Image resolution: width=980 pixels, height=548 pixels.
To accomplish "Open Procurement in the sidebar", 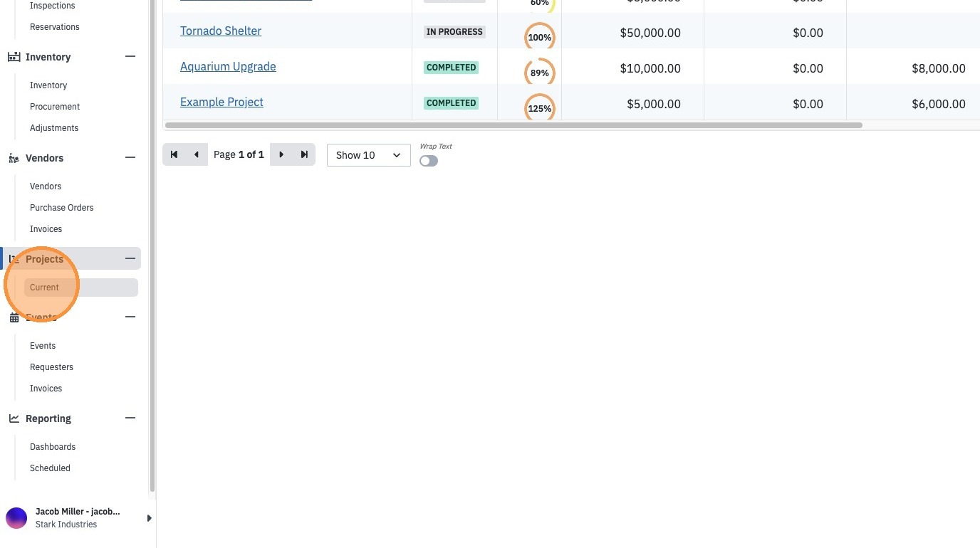I will [55, 107].
